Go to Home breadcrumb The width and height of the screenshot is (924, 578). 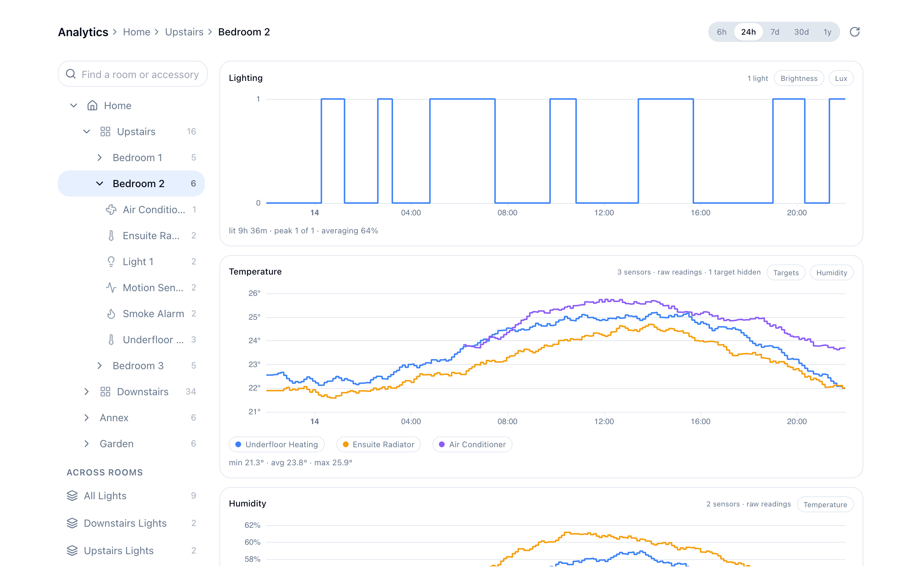point(136,32)
